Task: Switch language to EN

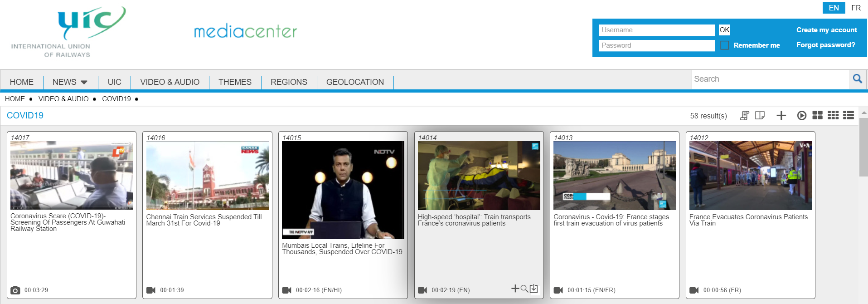Action: point(834,8)
